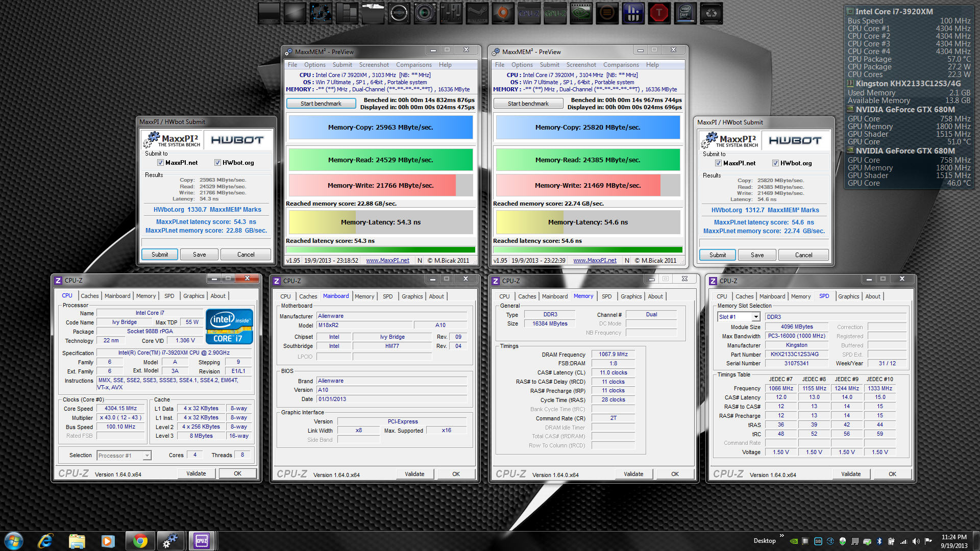Open Google Chrome from taskbar
This screenshot has height=551, width=980.
pos(140,541)
